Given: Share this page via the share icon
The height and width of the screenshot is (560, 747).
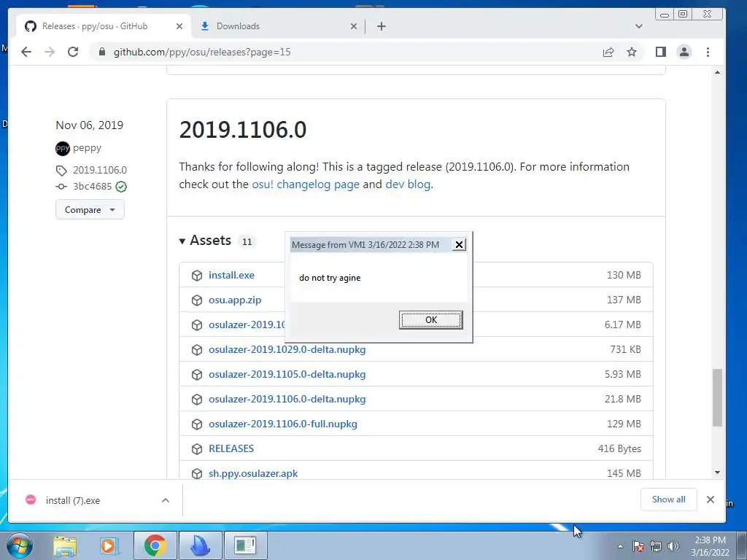Looking at the screenshot, I should click(x=608, y=52).
